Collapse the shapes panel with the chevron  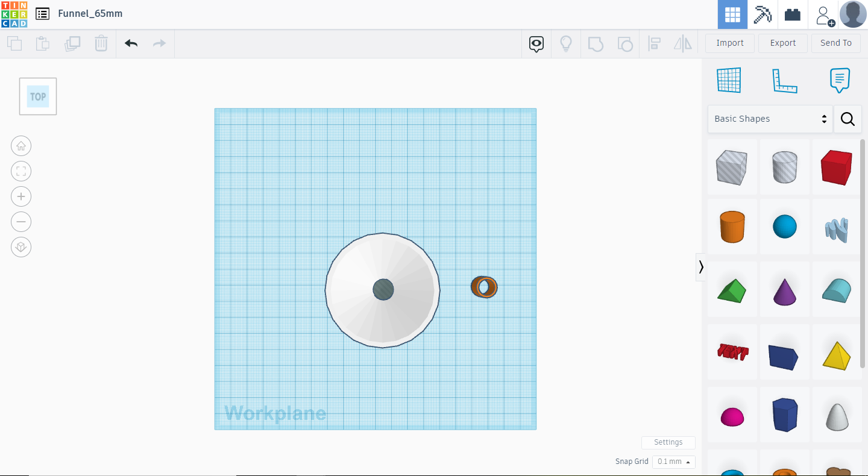click(x=700, y=267)
